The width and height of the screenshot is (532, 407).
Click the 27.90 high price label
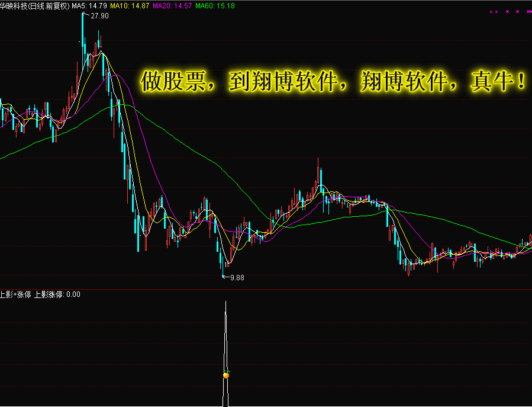point(100,16)
